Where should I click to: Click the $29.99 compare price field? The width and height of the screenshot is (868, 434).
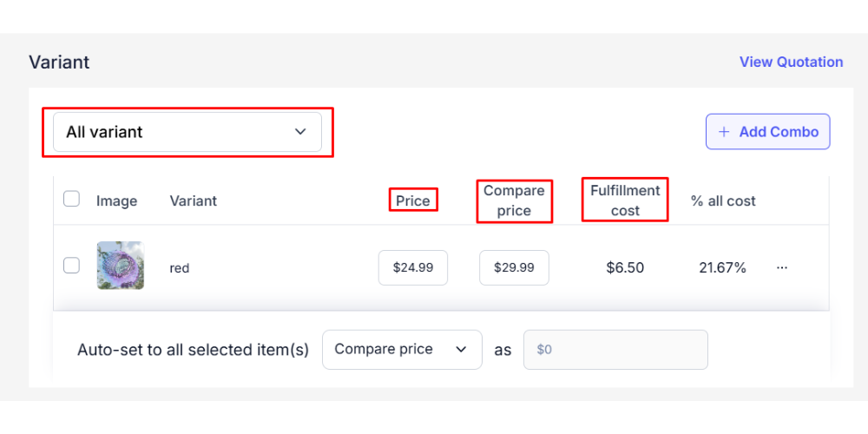514,267
